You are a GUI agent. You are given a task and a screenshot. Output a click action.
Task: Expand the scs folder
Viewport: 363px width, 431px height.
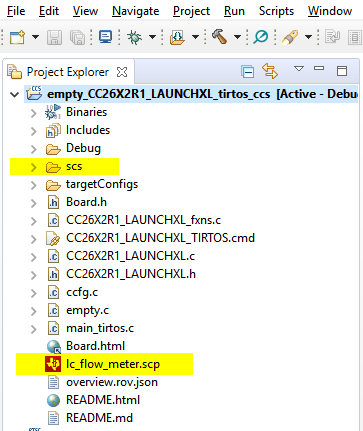(x=33, y=167)
